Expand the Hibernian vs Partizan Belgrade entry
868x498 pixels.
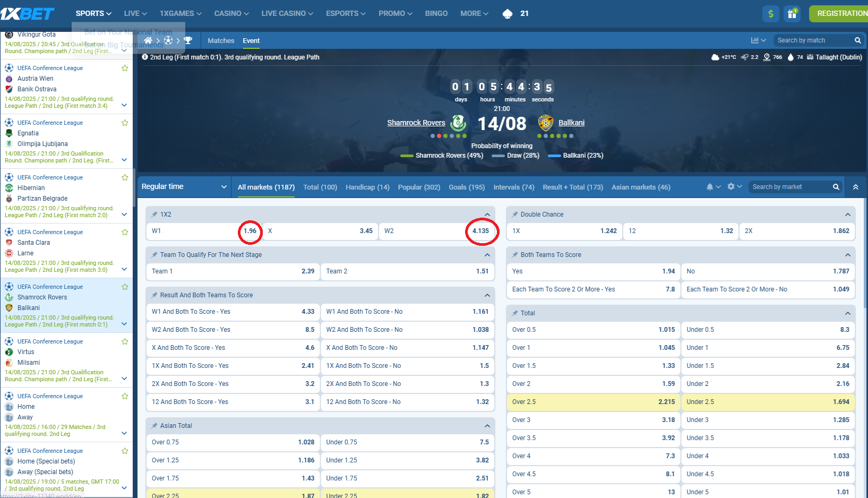click(x=124, y=214)
